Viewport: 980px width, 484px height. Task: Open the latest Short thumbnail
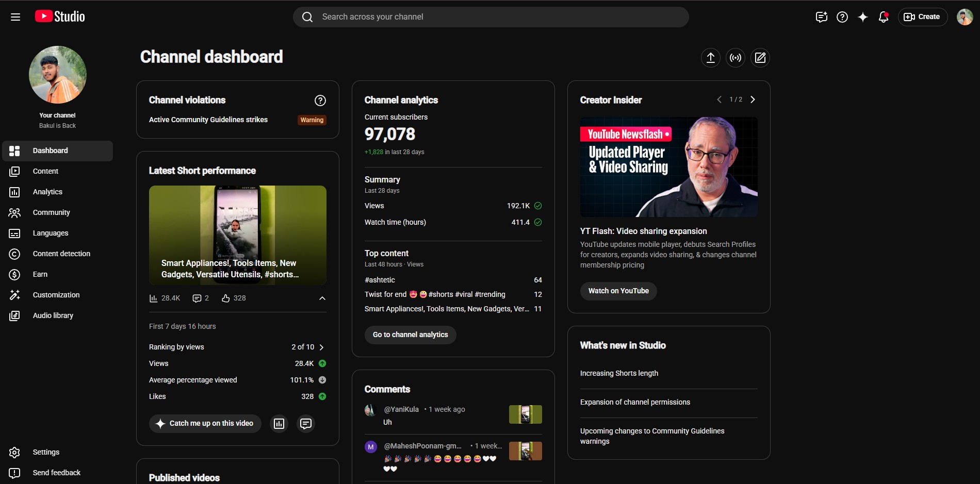238,235
